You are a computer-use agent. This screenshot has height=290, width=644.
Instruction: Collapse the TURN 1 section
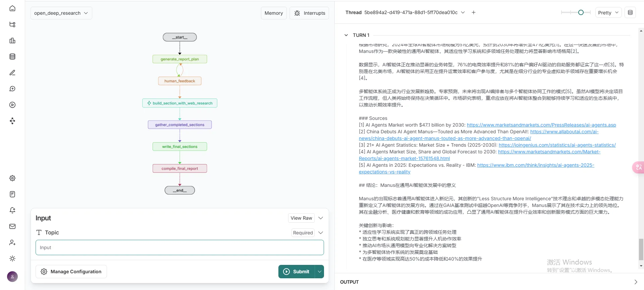346,35
